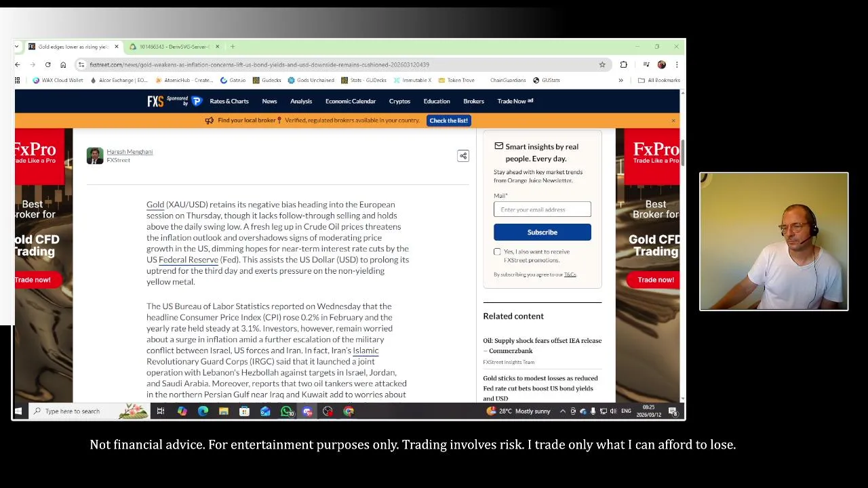Open Rates & Charts menu
This screenshot has height=488, width=868.
pyautogui.click(x=229, y=101)
